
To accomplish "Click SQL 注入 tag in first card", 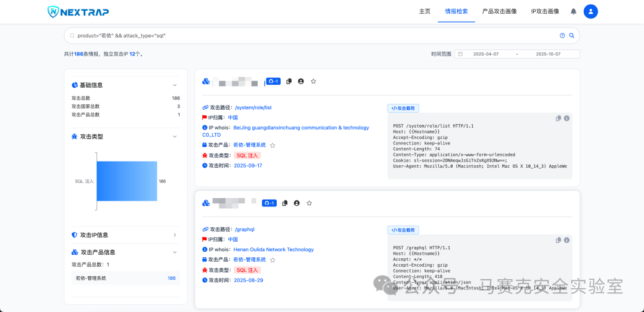I will (x=247, y=155).
